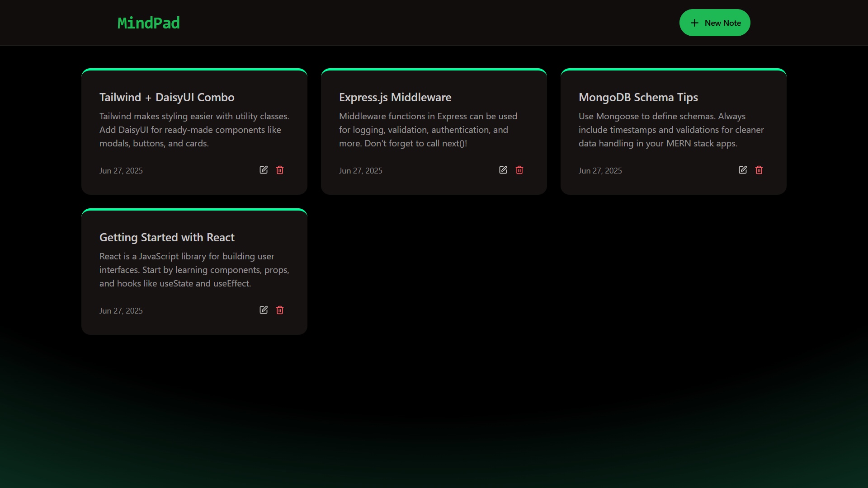868x488 pixels.
Task: Open the Getting Started with React title
Action: click(167, 238)
